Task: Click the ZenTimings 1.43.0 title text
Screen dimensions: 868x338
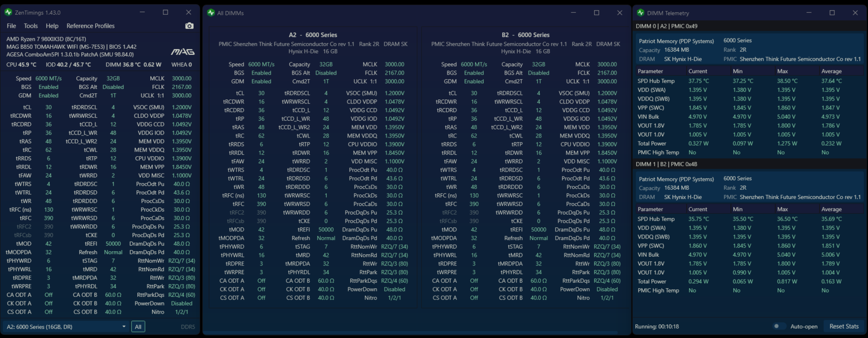Action: pyautogui.click(x=38, y=13)
